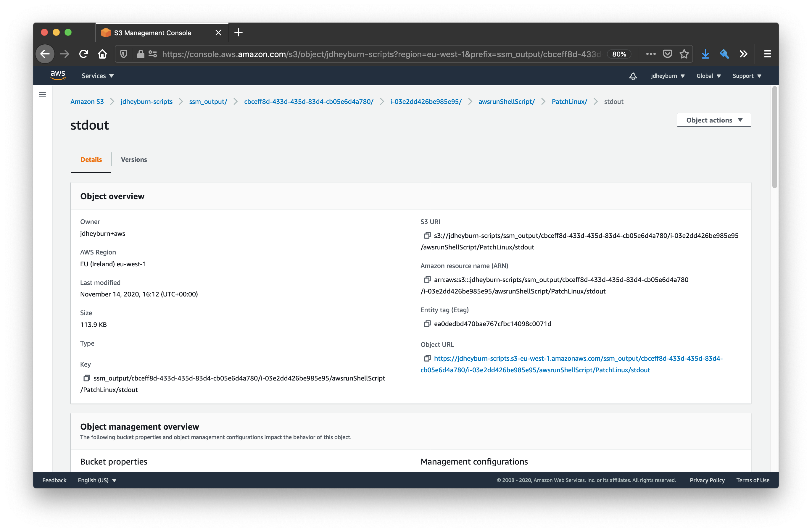812x532 pixels.
Task: Close the S3 Management Console tab
Action: [218, 33]
